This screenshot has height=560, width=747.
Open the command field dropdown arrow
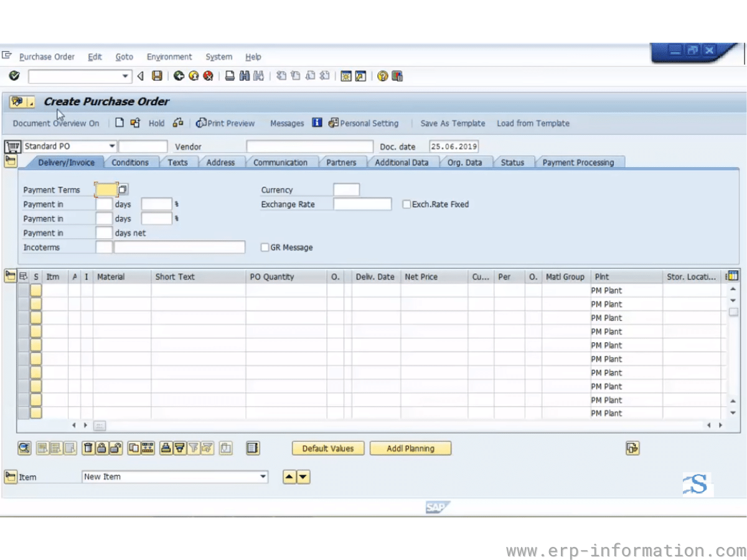click(x=126, y=77)
